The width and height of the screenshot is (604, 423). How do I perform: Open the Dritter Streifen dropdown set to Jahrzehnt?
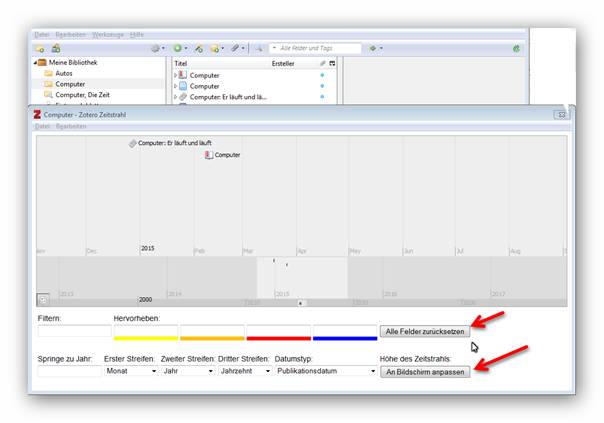coord(245,371)
